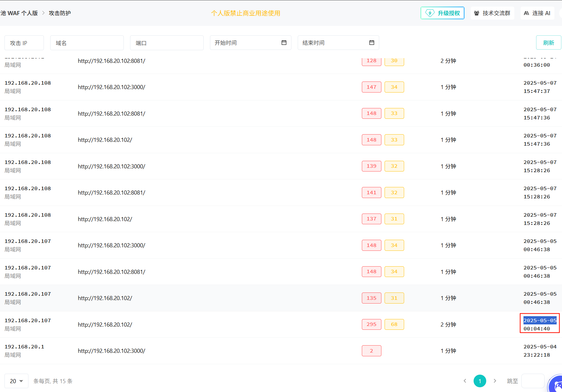Click highlighted date 2025-05-05 in the 00:04:40 row
This screenshot has height=392, width=562.
click(540, 320)
